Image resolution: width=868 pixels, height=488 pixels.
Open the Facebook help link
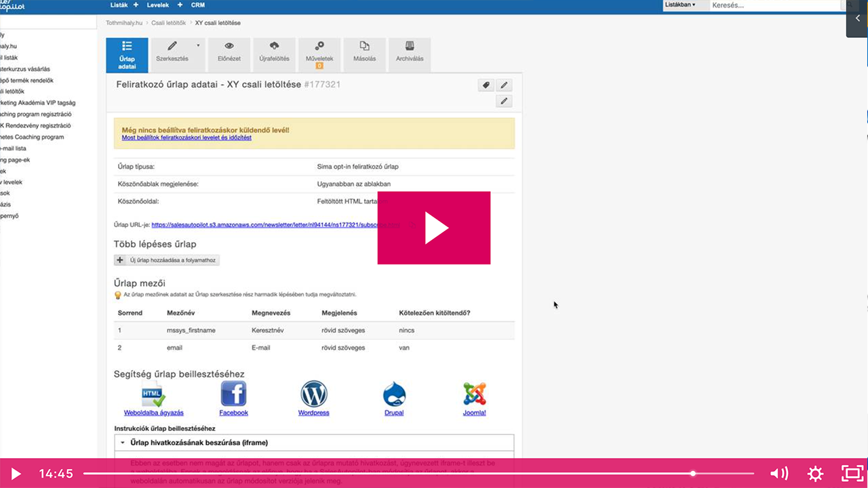pos(234,413)
